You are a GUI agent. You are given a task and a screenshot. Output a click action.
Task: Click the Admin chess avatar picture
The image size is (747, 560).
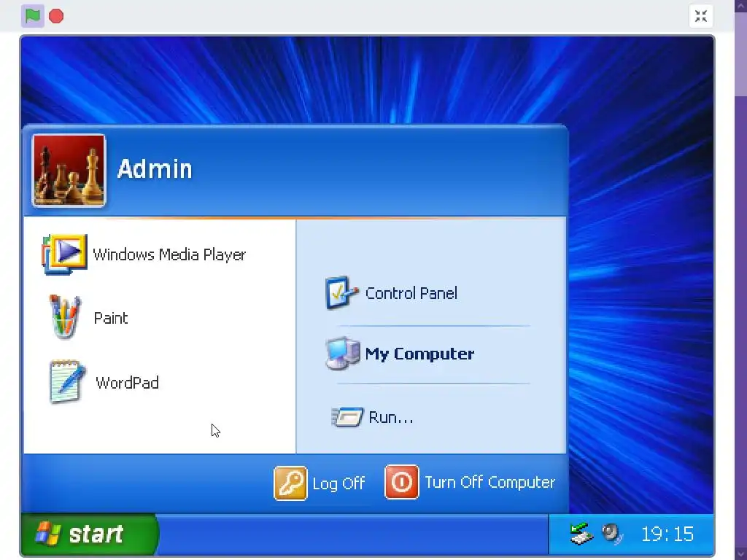[69, 171]
